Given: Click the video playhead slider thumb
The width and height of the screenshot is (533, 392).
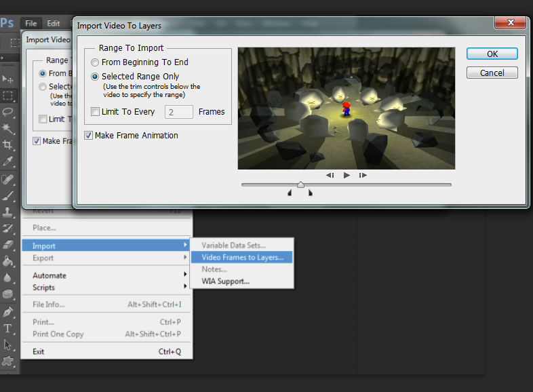Looking at the screenshot, I should tap(300, 184).
